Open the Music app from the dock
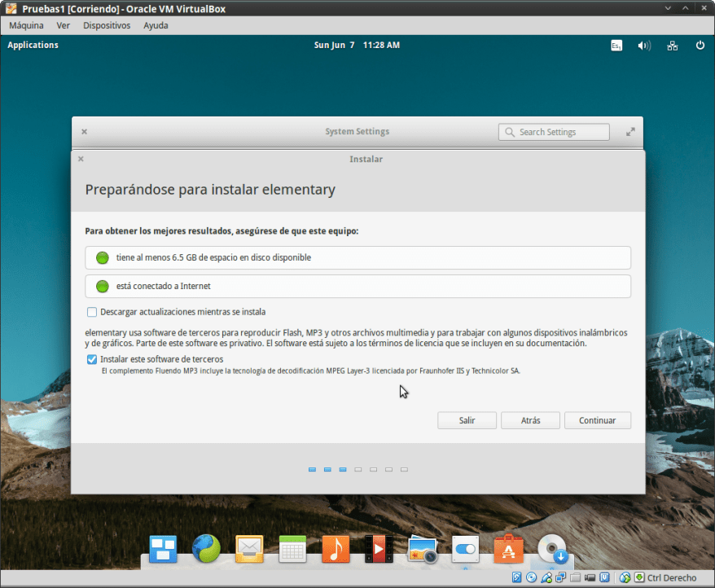Viewport: 715px width, 588px height. point(336,549)
